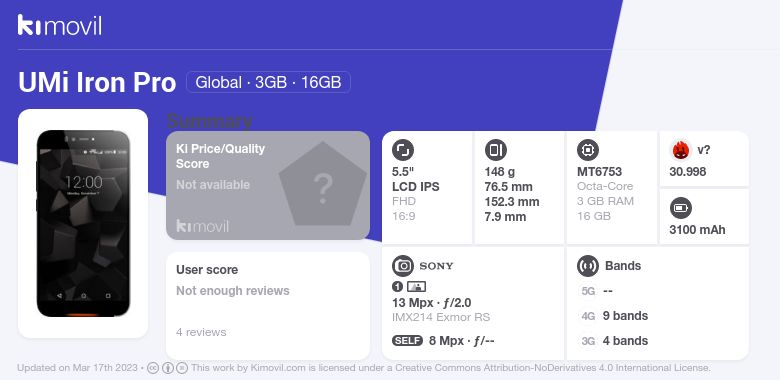This screenshot has width=780, height=380.
Task: Click the Creative Commons CC license icon
Action: [153, 368]
